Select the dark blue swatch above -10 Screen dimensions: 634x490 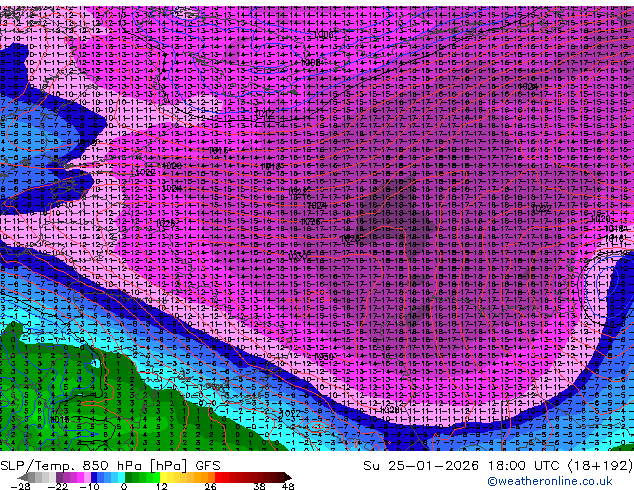[x=94, y=477]
